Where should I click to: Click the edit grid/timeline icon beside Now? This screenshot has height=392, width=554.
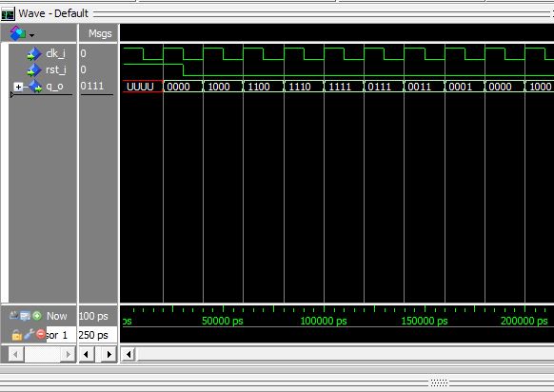click(25, 316)
